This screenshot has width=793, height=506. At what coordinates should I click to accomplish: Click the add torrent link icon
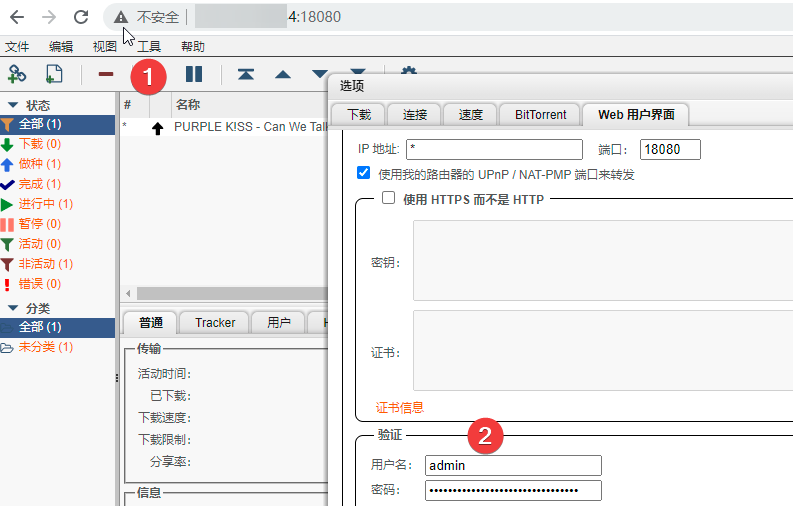coord(17,73)
